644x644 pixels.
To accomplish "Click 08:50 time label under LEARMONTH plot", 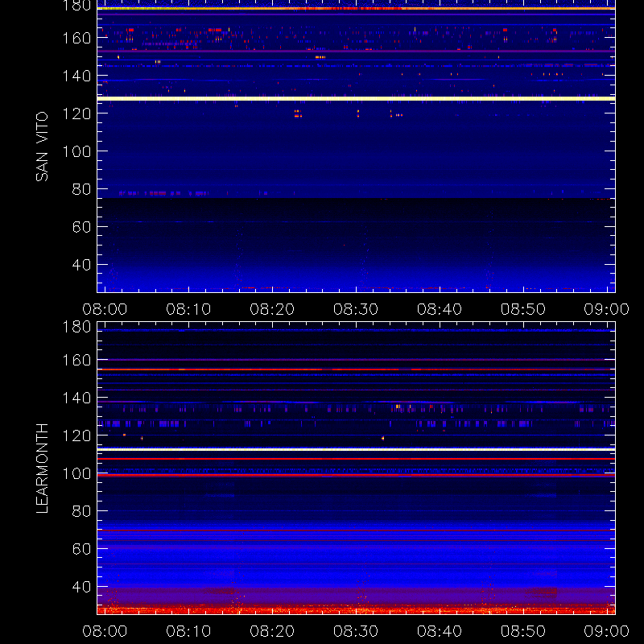I will pyautogui.click(x=522, y=631).
